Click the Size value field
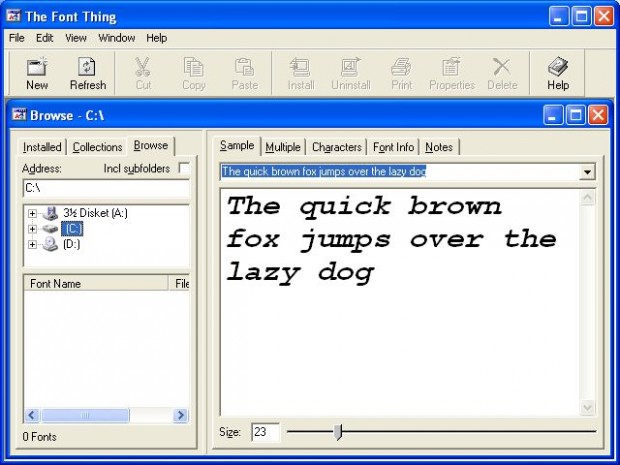Screen dimensions: 620x465 (265, 432)
